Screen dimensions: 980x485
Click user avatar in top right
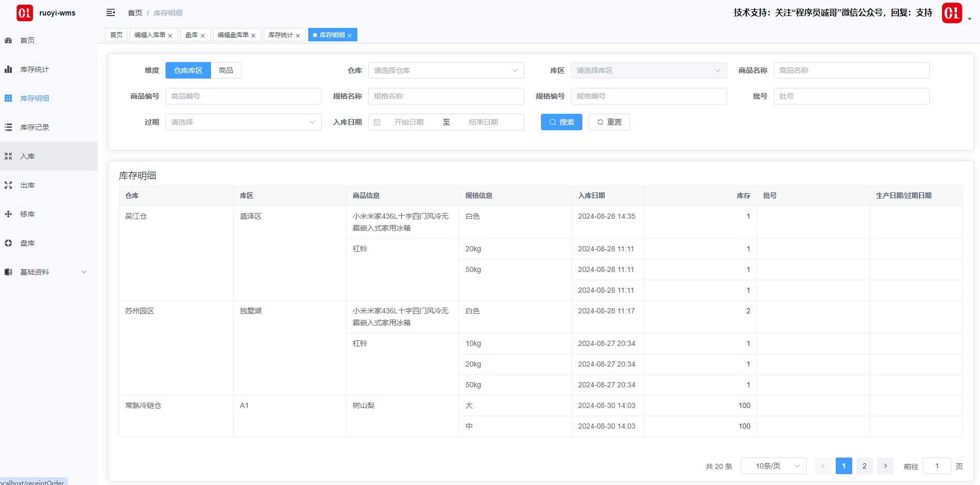pos(952,13)
